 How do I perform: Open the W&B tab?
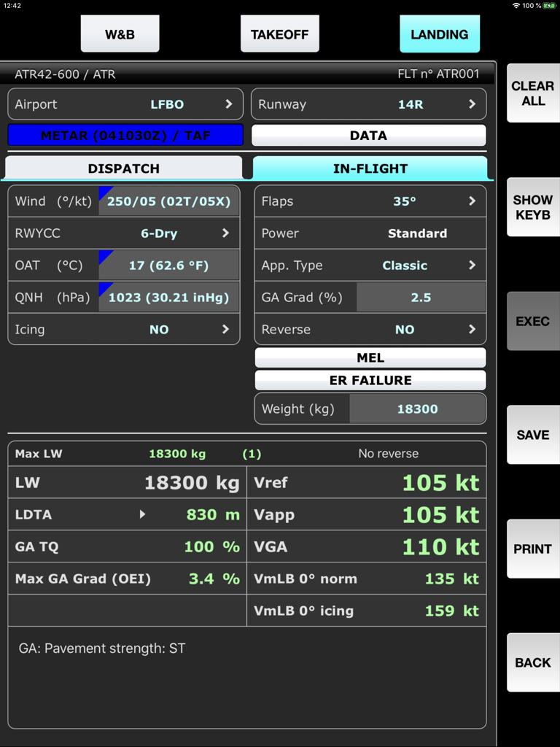coord(120,34)
